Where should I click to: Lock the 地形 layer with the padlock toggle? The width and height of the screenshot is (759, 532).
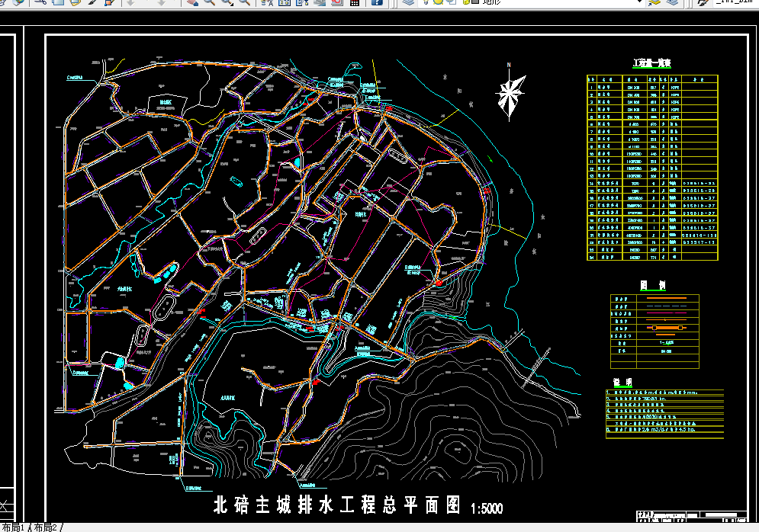click(x=465, y=3)
